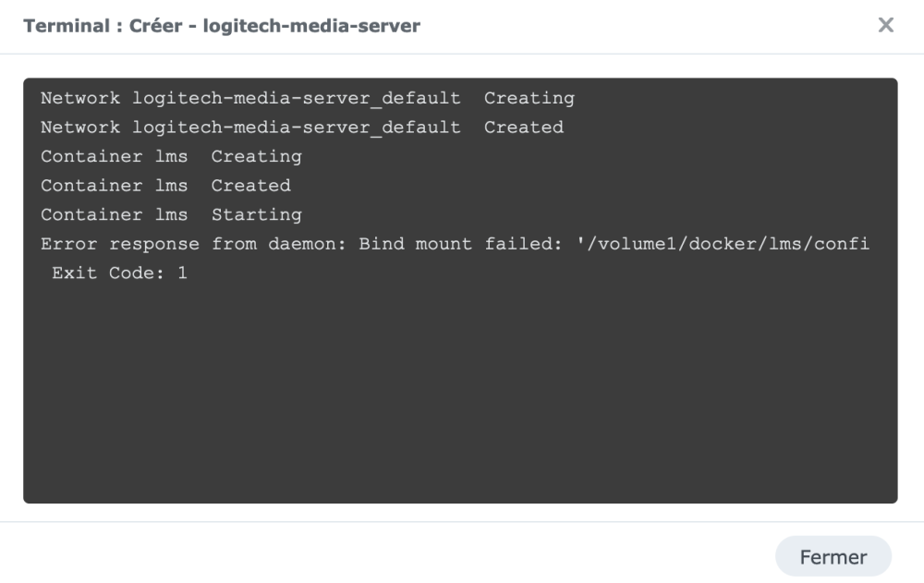Close the terminal dialog with the X
Viewport: 924px width, 583px height.
(885, 26)
